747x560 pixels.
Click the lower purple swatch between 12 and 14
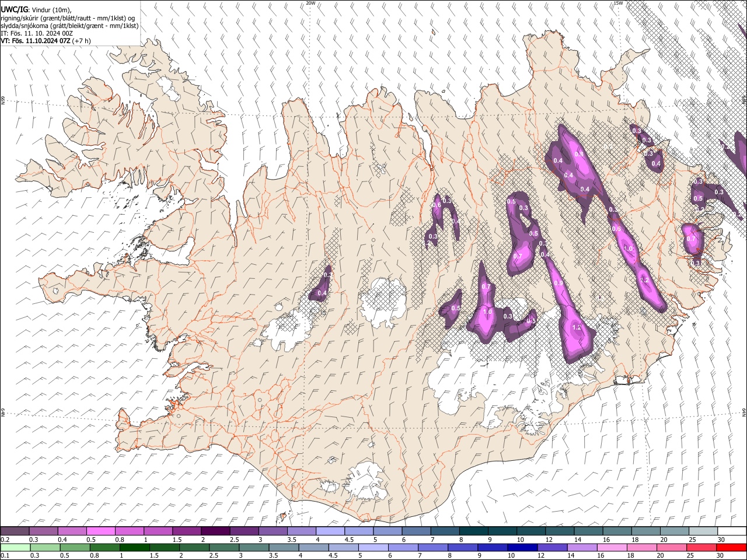click(551, 547)
